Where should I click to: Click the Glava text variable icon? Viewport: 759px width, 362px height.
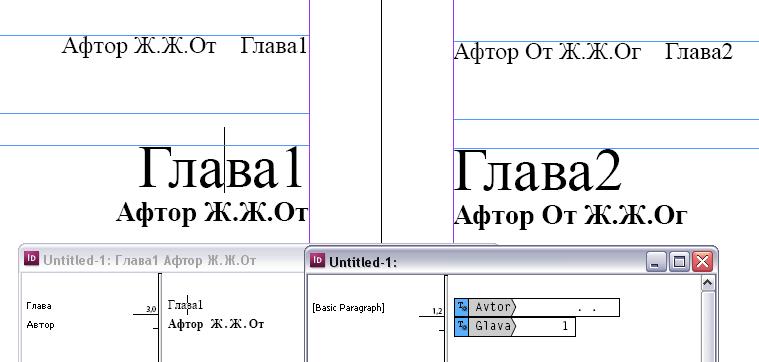[x=462, y=326]
